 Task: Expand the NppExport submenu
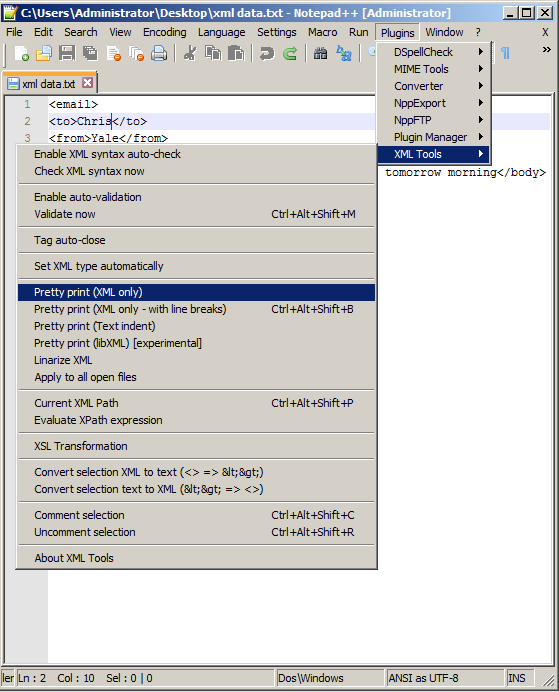point(434,103)
